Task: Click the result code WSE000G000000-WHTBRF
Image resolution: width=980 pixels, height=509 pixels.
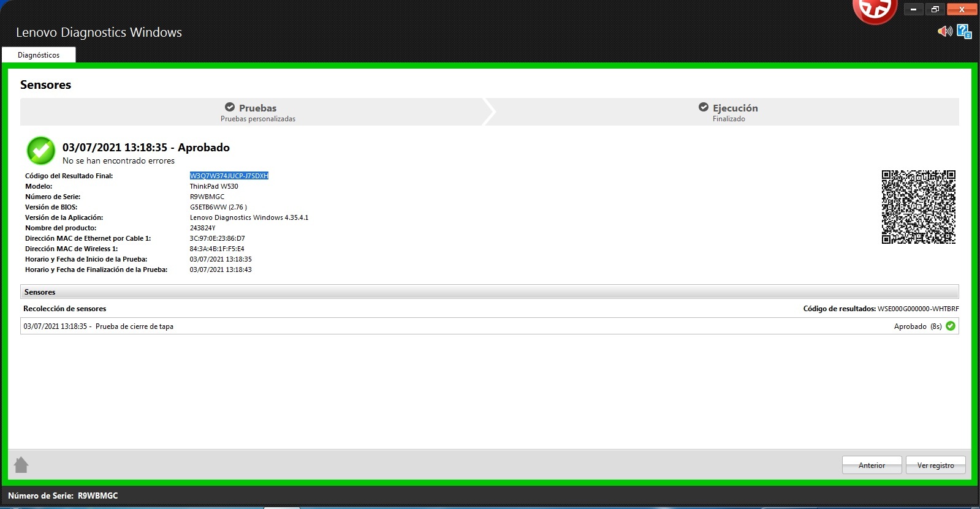Action: [918, 309]
